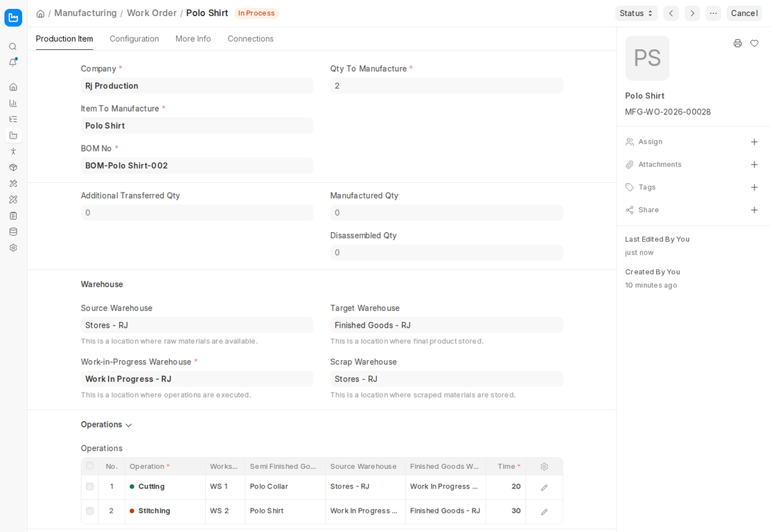Click the Disassembled Qty field

pyautogui.click(x=446, y=252)
